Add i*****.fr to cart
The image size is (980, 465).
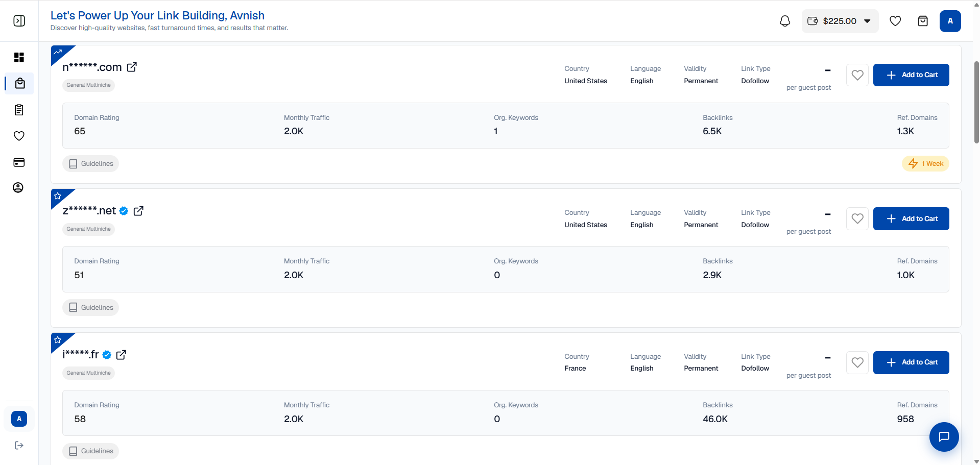pyautogui.click(x=911, y=362)
